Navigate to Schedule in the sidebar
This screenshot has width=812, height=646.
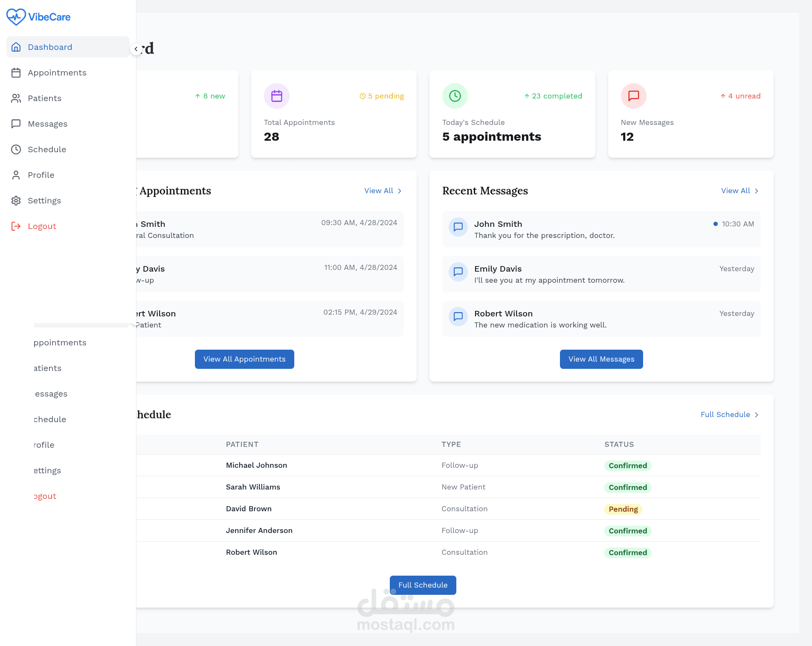[x=68, y=149]
